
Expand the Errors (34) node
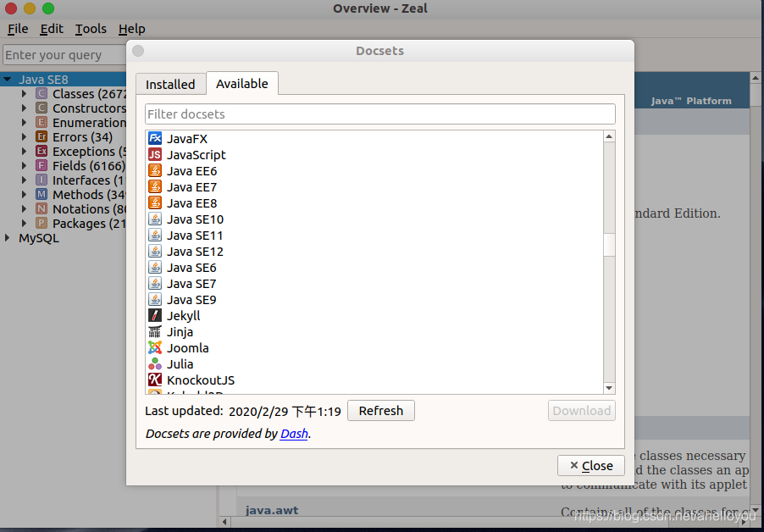click(24, 137)
